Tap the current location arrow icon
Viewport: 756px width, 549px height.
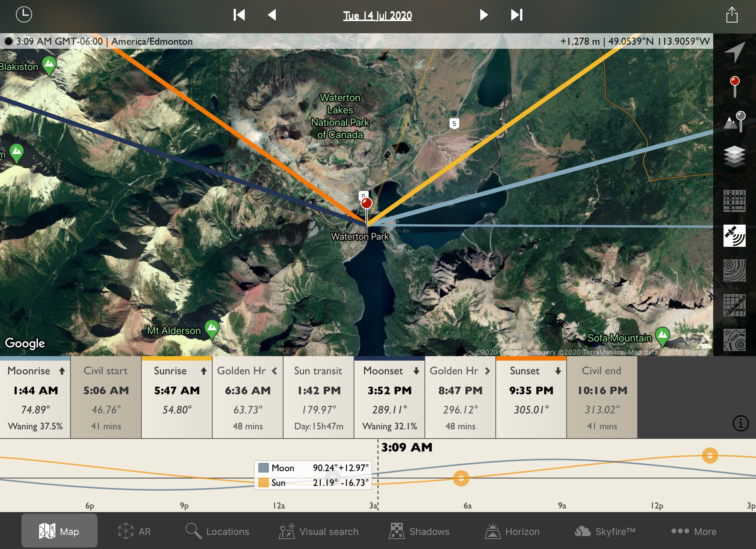(734, 52)
